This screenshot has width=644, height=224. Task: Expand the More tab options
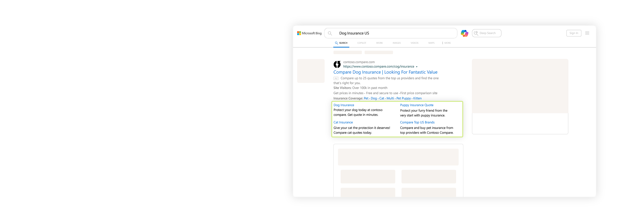click(446, 43)
